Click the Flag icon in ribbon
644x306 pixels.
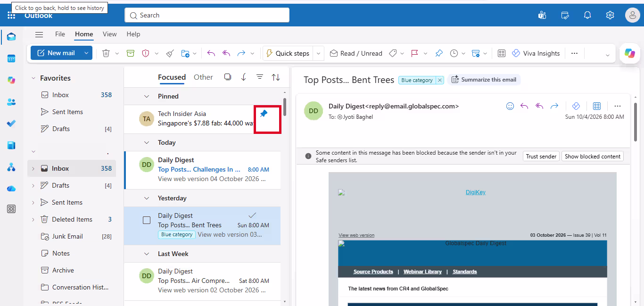click(x=415, y=53)
